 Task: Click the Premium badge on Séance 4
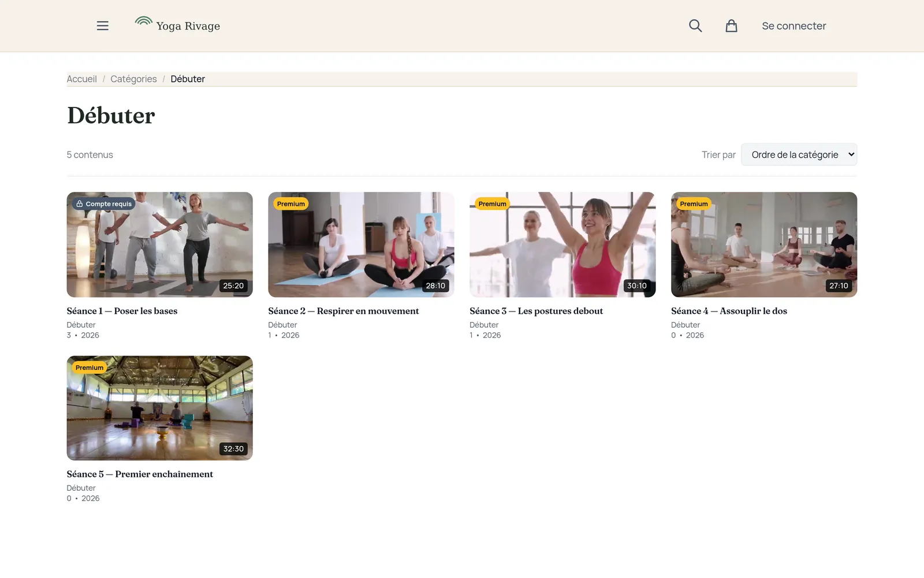(x=694, y=204)
